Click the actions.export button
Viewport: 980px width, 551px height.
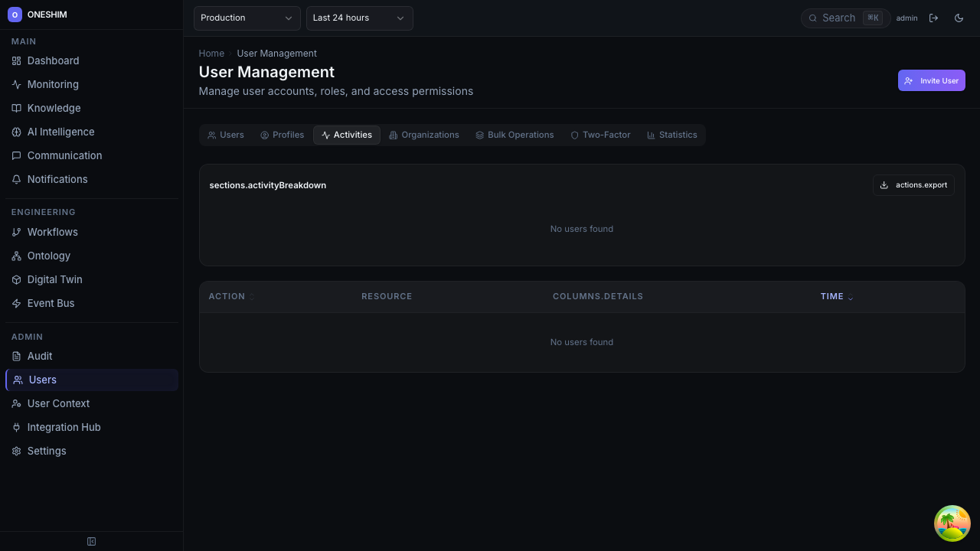point(913,185)
